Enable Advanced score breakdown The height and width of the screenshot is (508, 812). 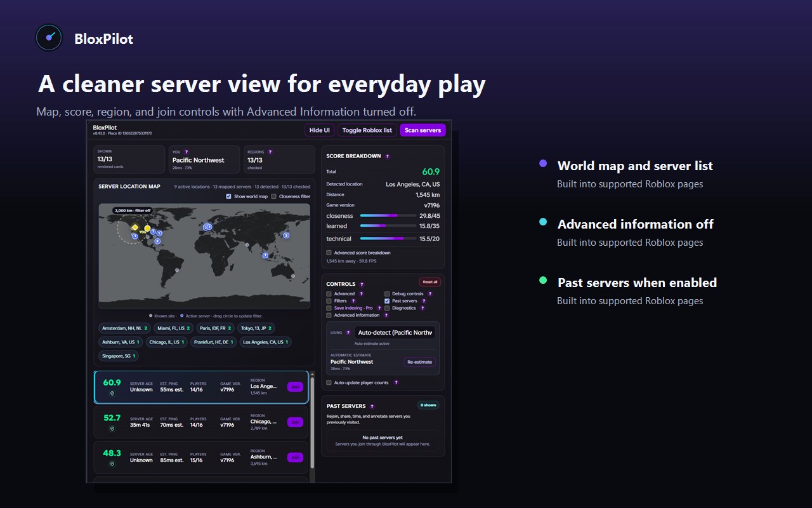click(329, 253)
